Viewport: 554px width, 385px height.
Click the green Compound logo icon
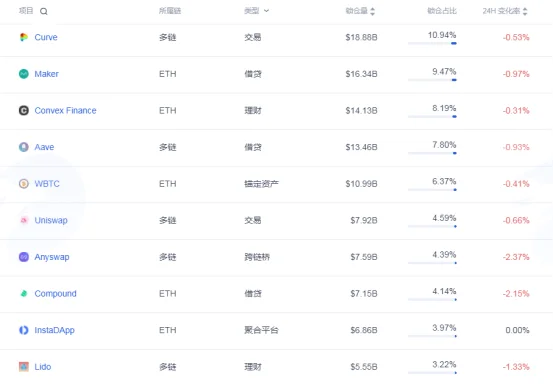24,294
